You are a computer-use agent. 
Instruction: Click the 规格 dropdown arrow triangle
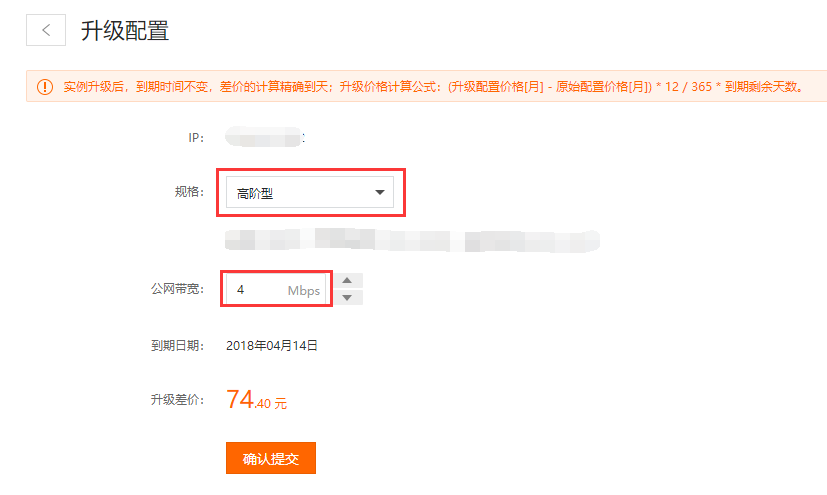379,193
